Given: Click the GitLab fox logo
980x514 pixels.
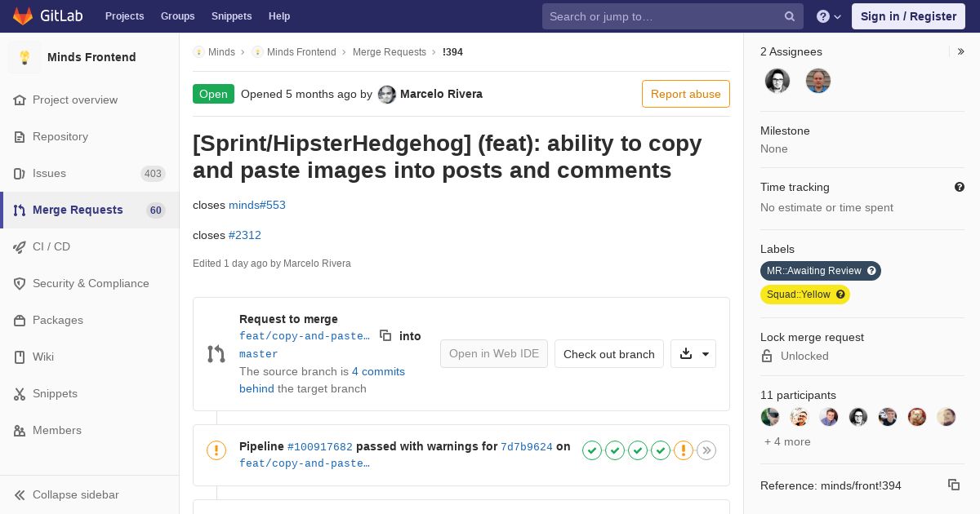Looking at the screenshot, I should pos(23,16).
